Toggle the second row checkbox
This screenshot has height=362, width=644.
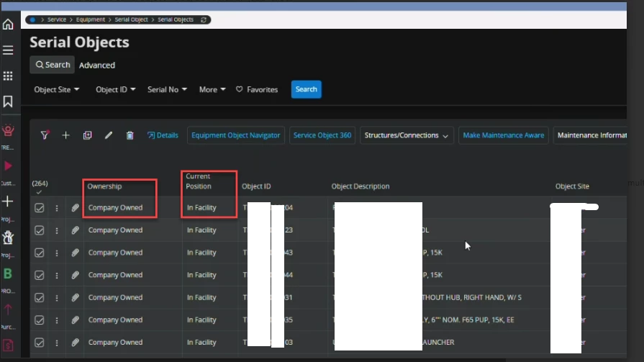point(40,230)
